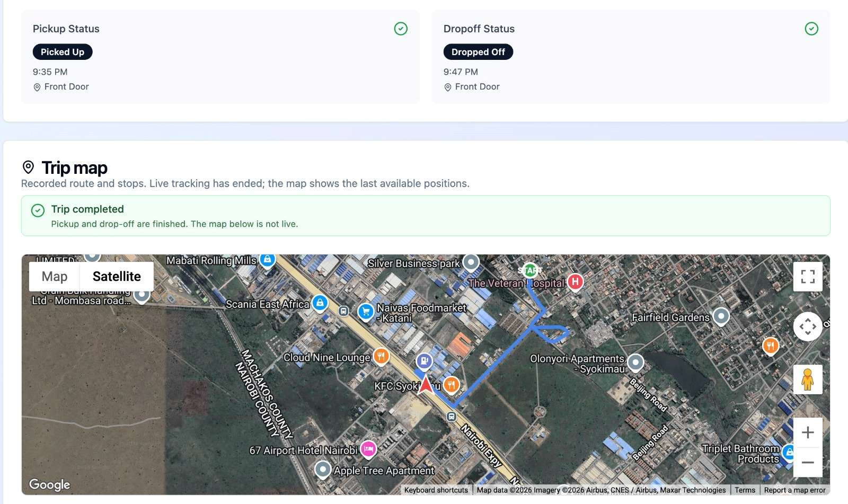Click the pickup Front Door location text
The height and width of the screenshot is (504, 848).
click(x=67, y=86)
